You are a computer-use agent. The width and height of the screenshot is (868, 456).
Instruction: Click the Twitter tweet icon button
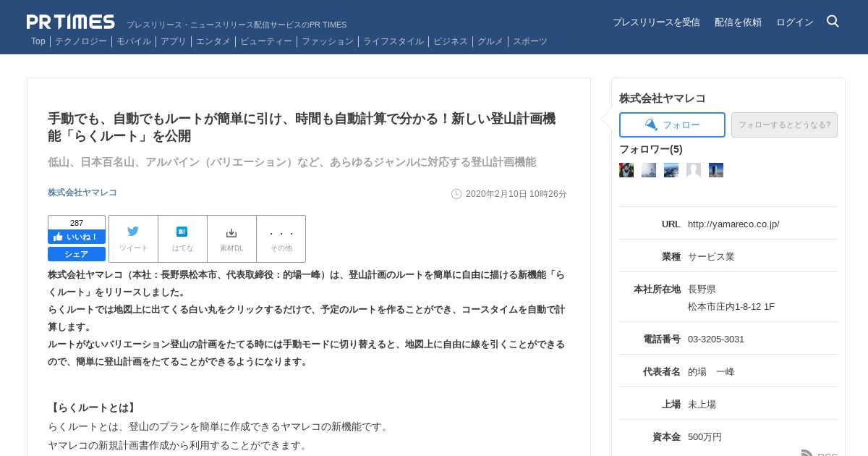coord(133,239)
